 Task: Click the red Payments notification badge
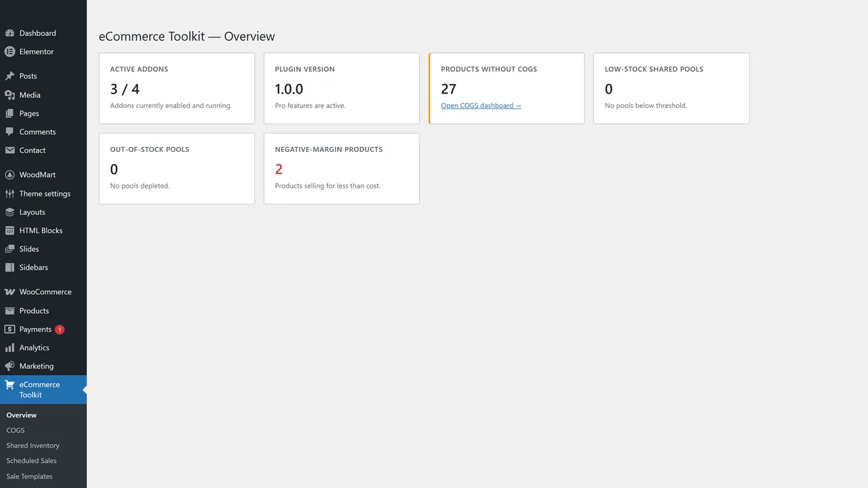[60, 329]
